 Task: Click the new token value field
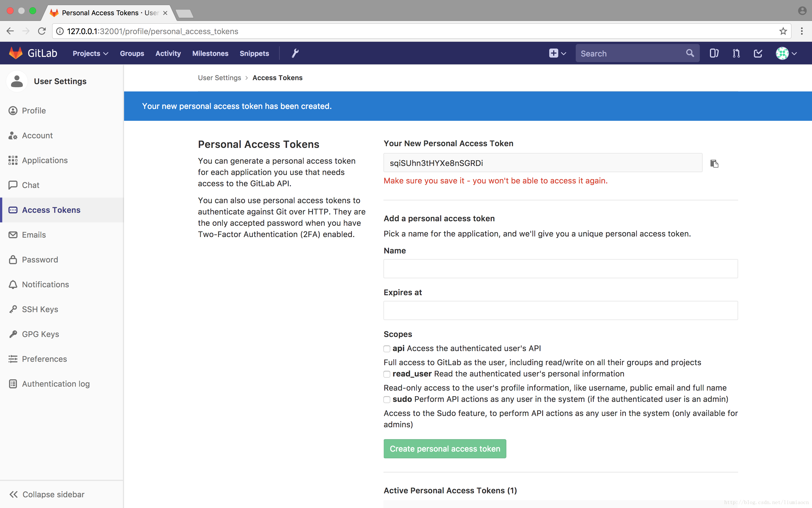[542, 163]
